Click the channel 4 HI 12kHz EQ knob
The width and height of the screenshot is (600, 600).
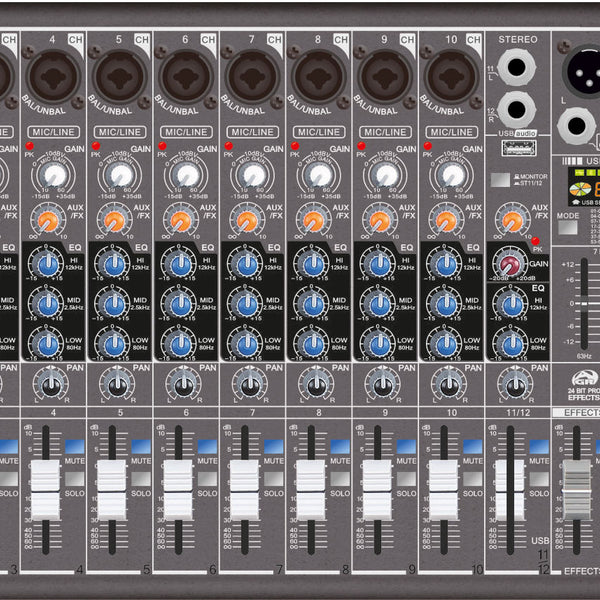click(48, 265)
